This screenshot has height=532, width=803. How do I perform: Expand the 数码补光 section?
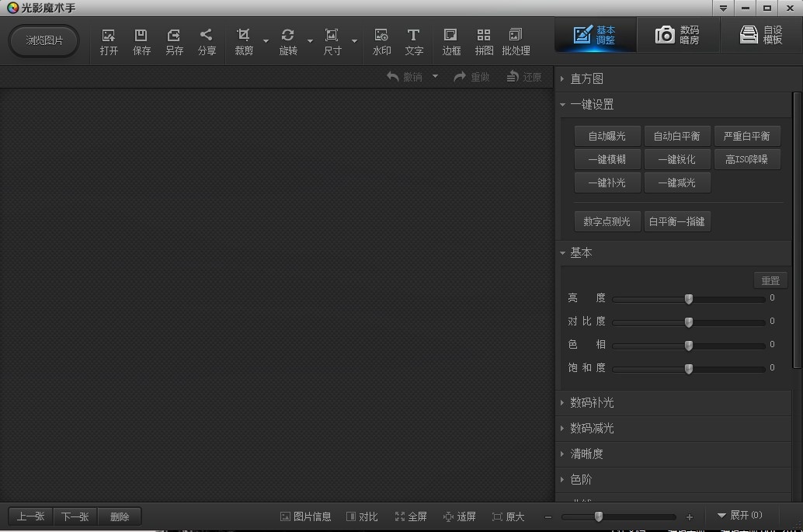point(592,402)
